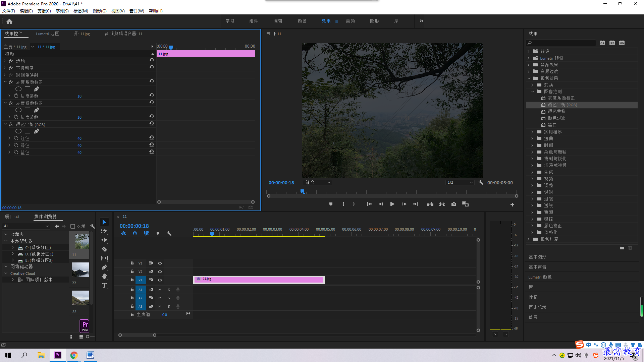Select the Ripple Edit tool

pyautogui.click(x=104, y=240)
